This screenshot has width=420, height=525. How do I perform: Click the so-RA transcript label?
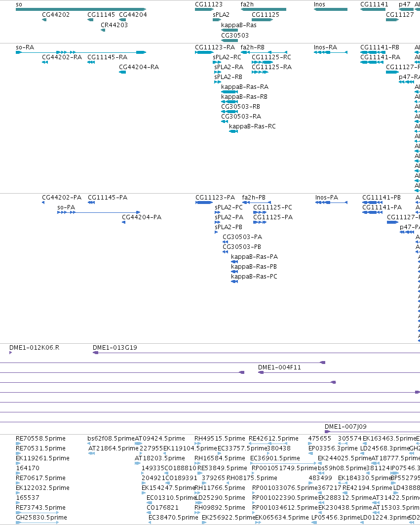point(25,47)
